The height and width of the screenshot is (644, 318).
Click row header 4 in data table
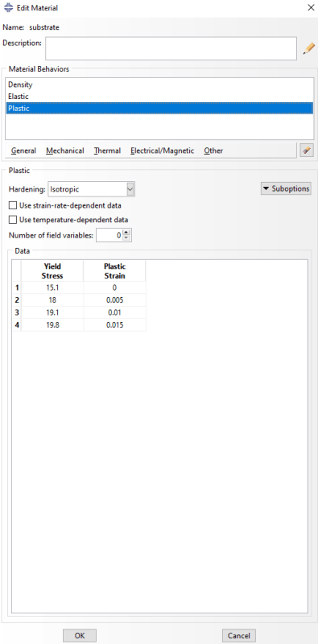tap(17, 325)
